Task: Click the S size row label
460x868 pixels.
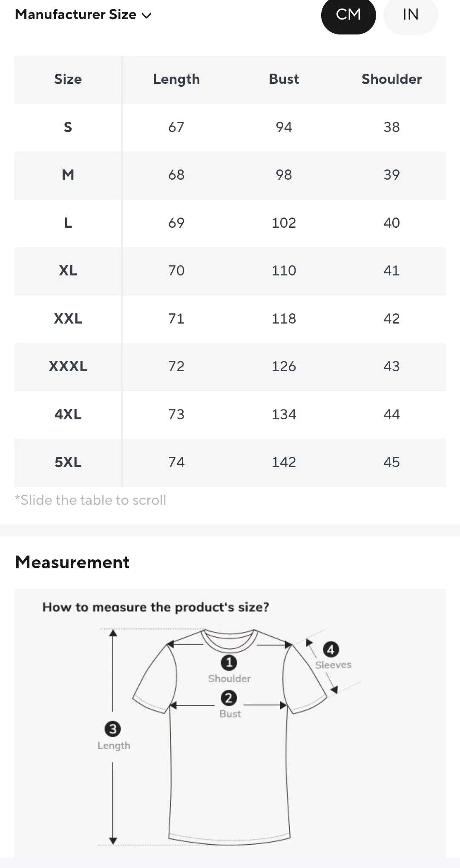Action: tap(68, 127)
